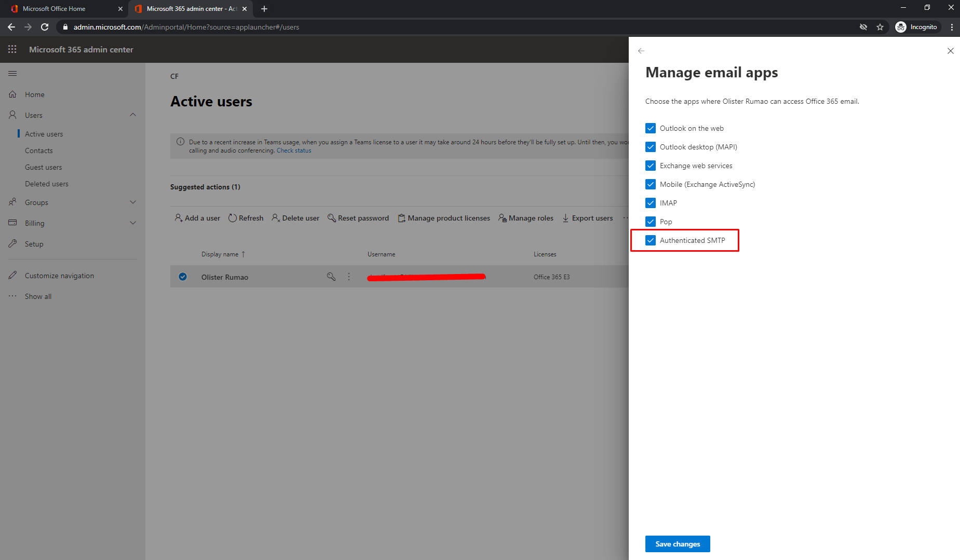The image size is (960, 560).
Task: Click the Users person icon in sidebar
Action: pos(12,115)
